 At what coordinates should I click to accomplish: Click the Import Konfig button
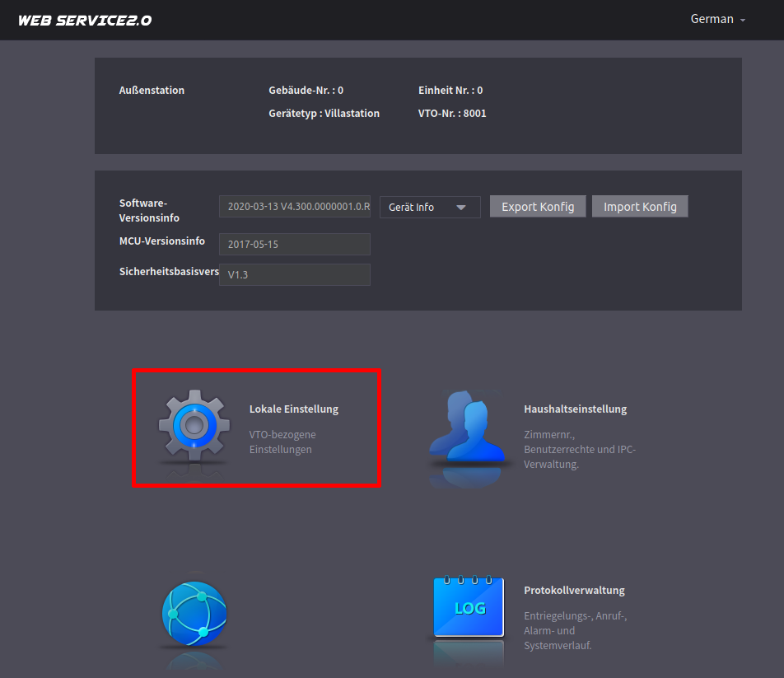point(640,207)
